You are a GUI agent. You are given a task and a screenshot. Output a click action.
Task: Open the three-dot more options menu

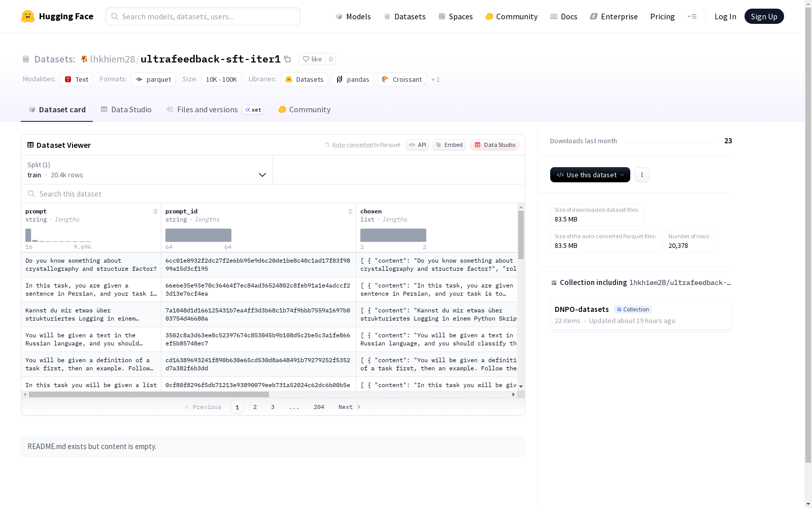(x=642, y=175)
